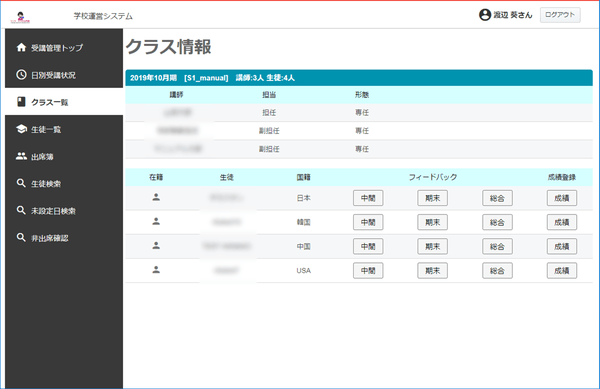Click the magnifier icon beside 非出席確認

tap(21, 238)
